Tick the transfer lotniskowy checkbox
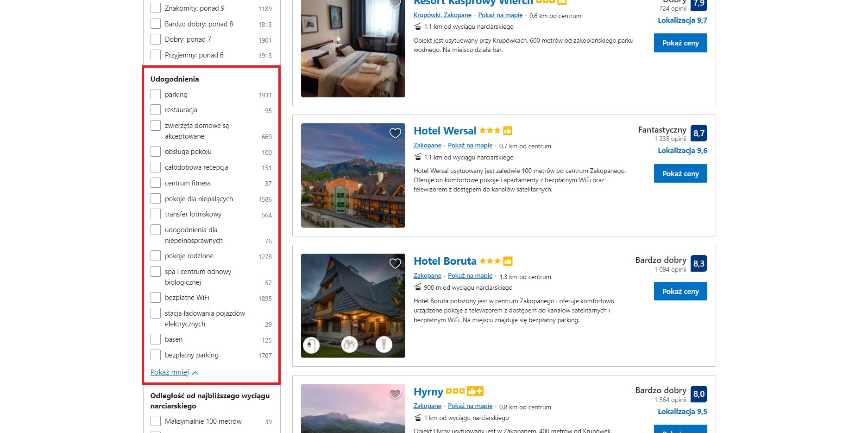Viewport: 868px width, 433px height. click(156, 214)
